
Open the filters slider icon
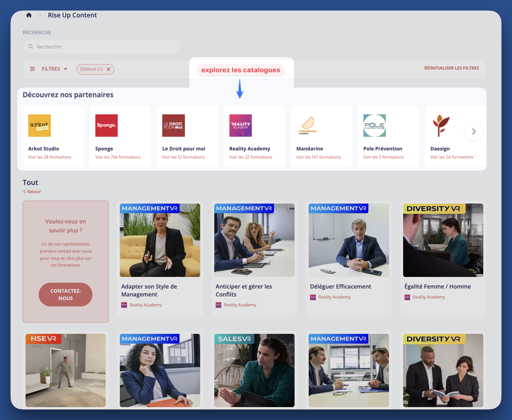pos(32,69)
